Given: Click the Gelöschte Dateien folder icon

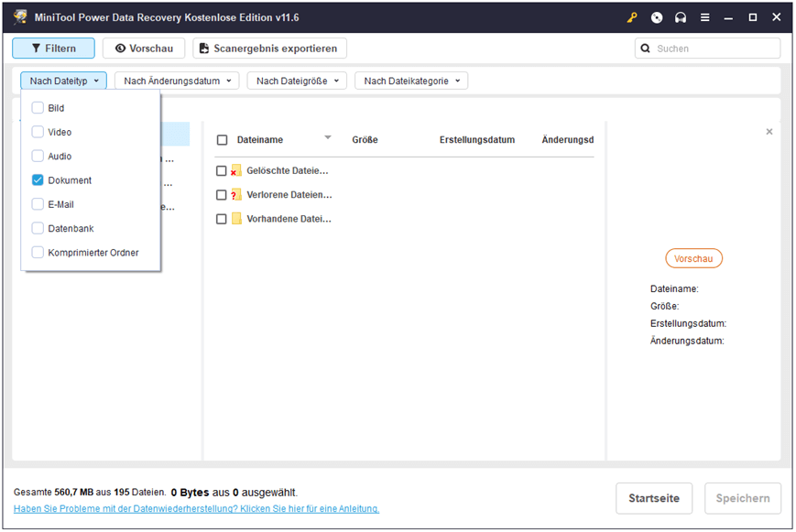Looking at the screenshot, I should pyautogui.click(x=238, y=169).
